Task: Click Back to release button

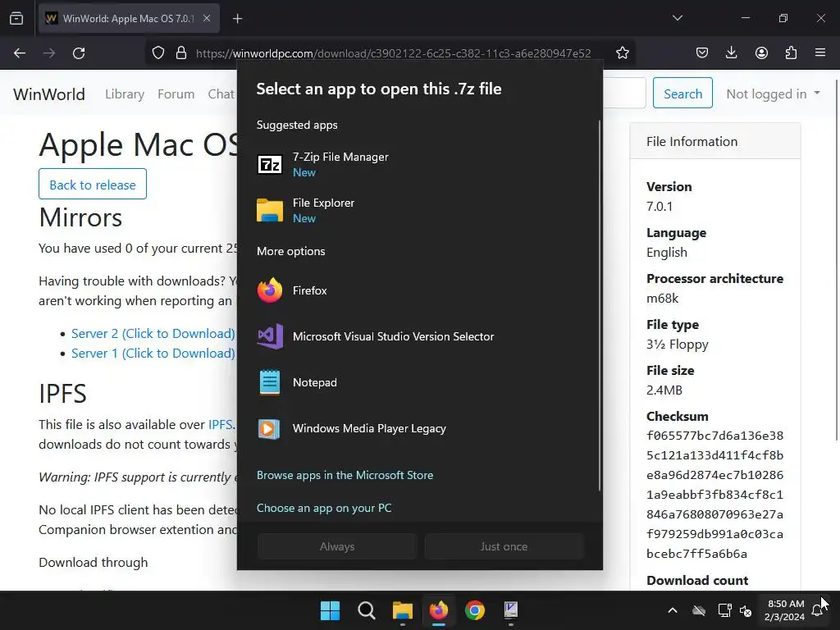Action: 93,185
